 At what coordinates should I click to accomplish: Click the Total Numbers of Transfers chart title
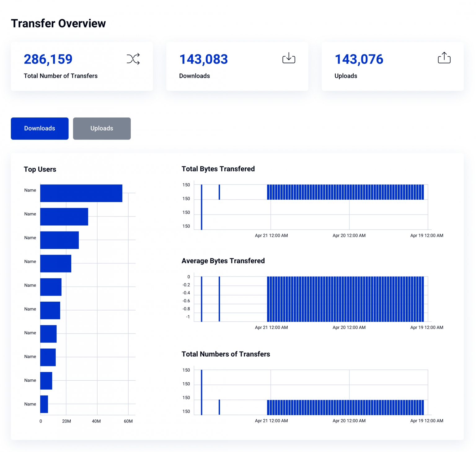pyautogui.click(x=226, y=354)
